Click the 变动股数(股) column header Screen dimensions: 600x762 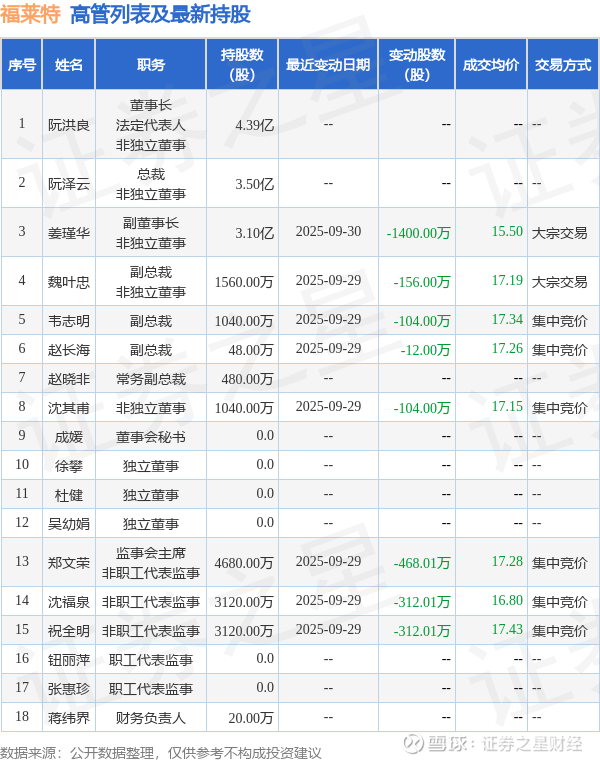[x=417, y=65]
